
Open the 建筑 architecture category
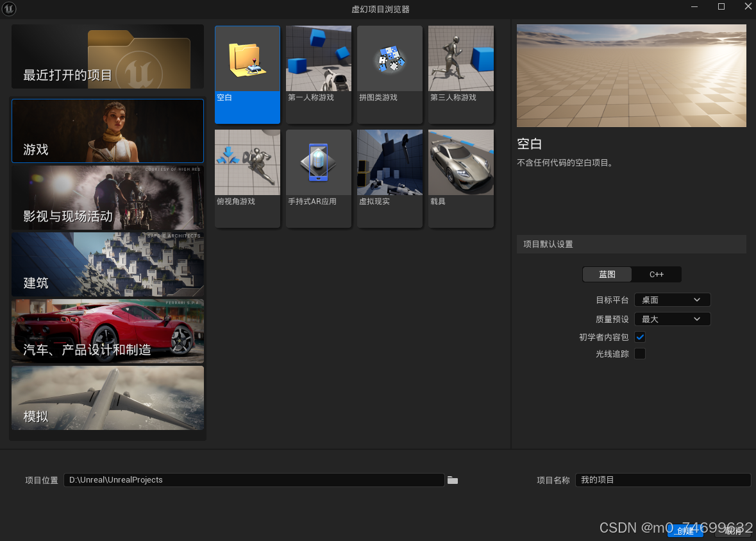coord(108,264)
